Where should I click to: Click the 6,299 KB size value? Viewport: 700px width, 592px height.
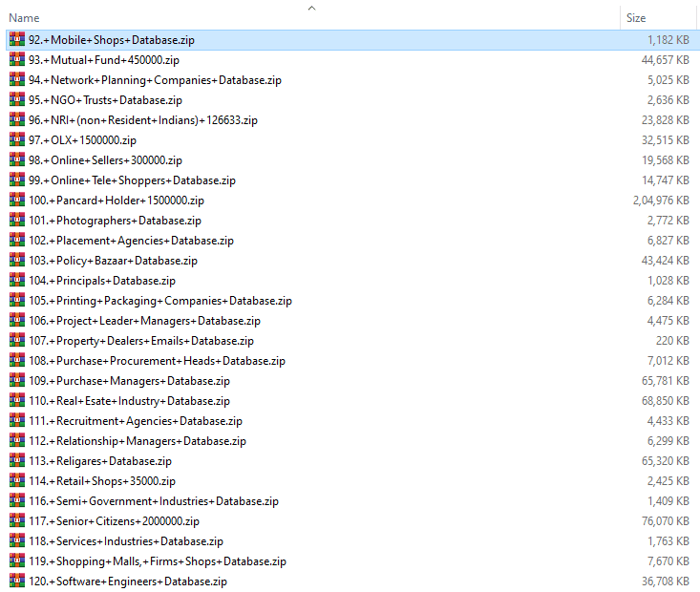(x=668, y=441)
